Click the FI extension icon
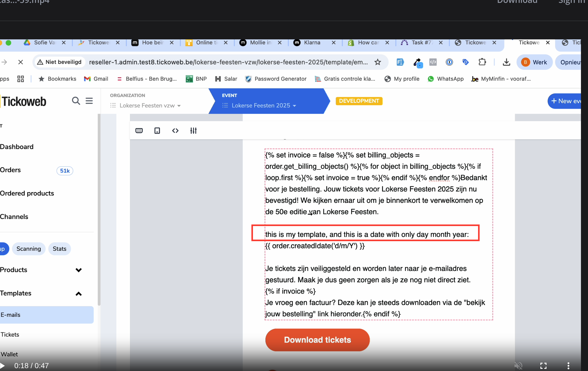 click(x=400, y=62)
